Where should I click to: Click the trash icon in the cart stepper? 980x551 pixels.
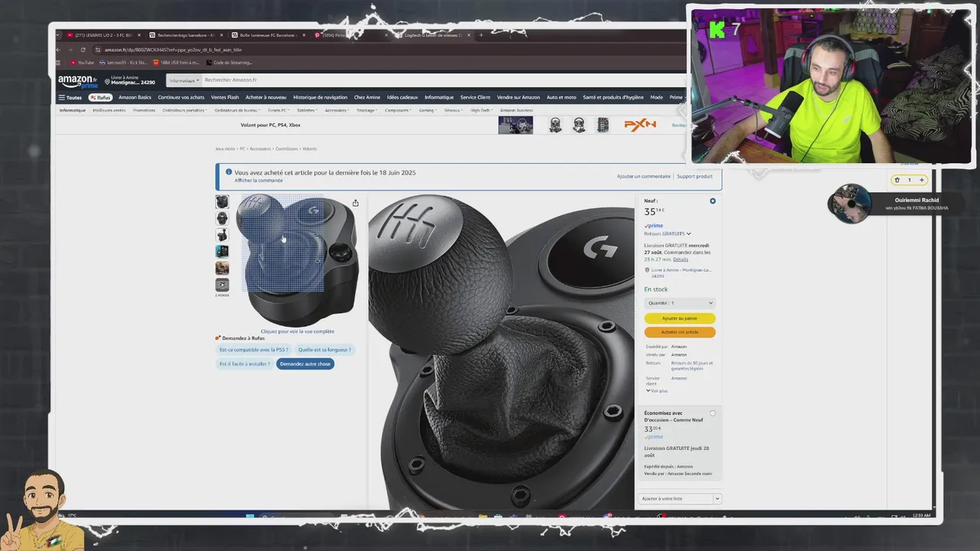[x=897, y=180]
